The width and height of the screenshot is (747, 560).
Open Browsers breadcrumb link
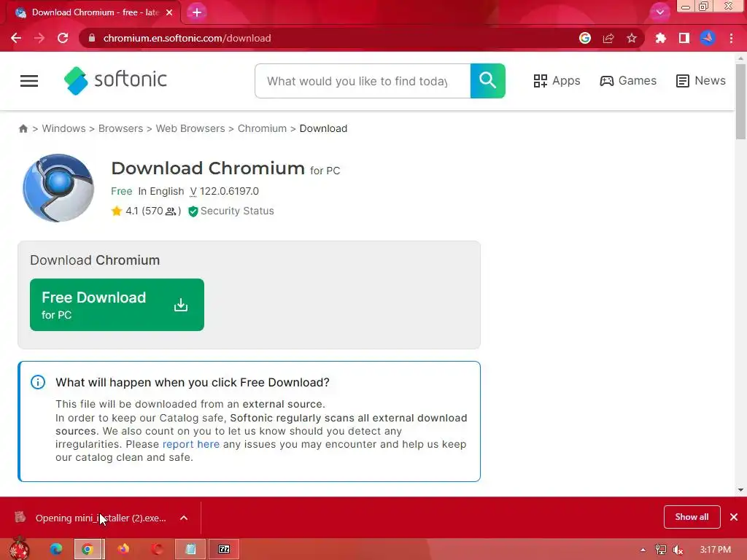[x=120, y=128]
